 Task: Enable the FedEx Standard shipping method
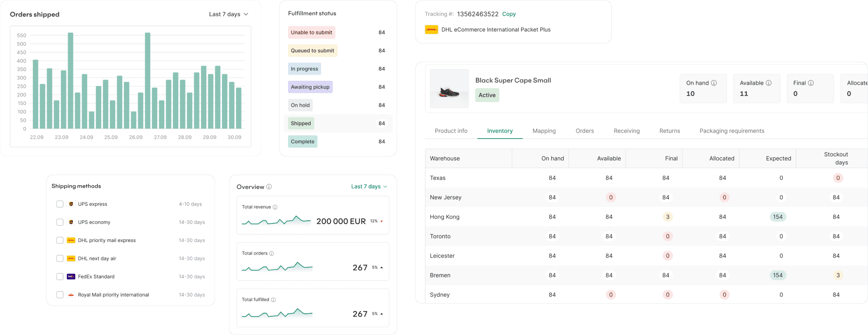(60, 277)
